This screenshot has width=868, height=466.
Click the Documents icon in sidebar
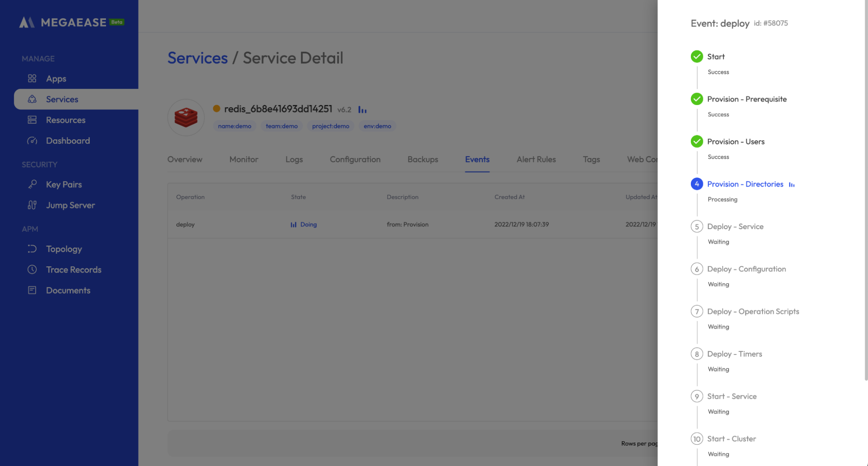pos(32,290)
